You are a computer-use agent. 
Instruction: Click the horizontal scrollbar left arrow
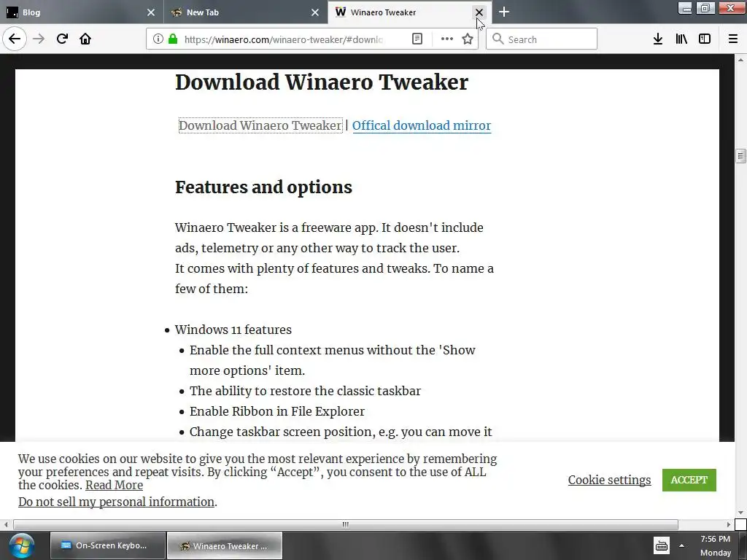tap(6, 524)
